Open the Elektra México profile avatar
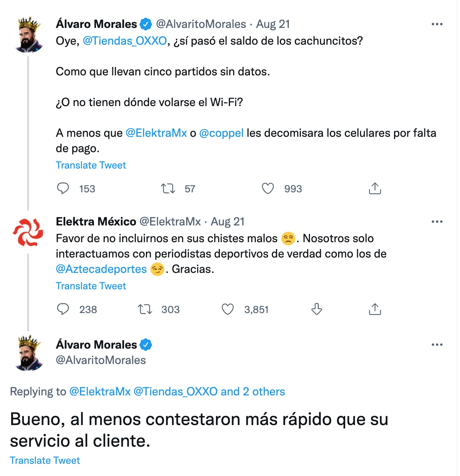Screen dimensions: 460x476 click(28, 232)
